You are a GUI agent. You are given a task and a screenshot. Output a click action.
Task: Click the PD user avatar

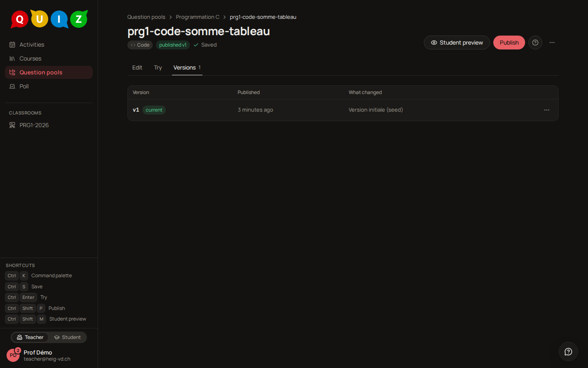[13, 355]
